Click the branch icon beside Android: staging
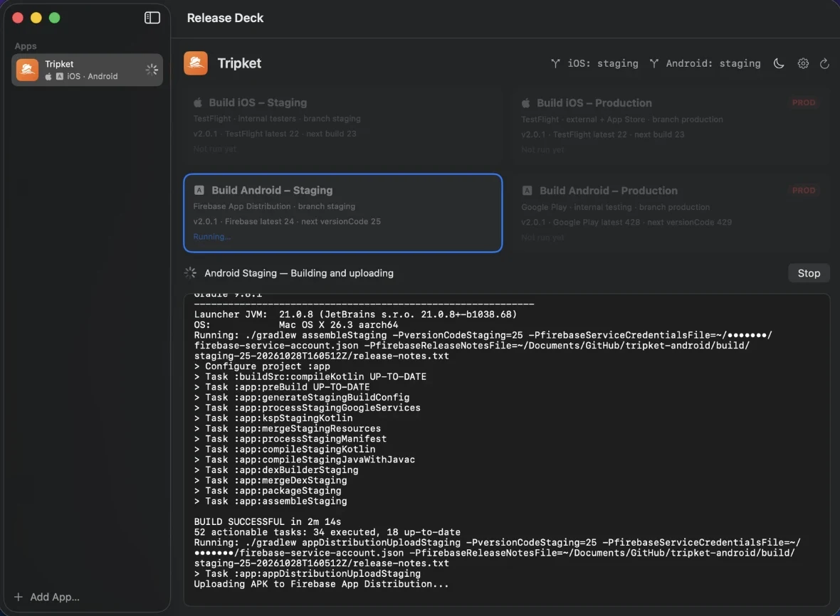Screen dimensions: 840x616 click(654, 63)
